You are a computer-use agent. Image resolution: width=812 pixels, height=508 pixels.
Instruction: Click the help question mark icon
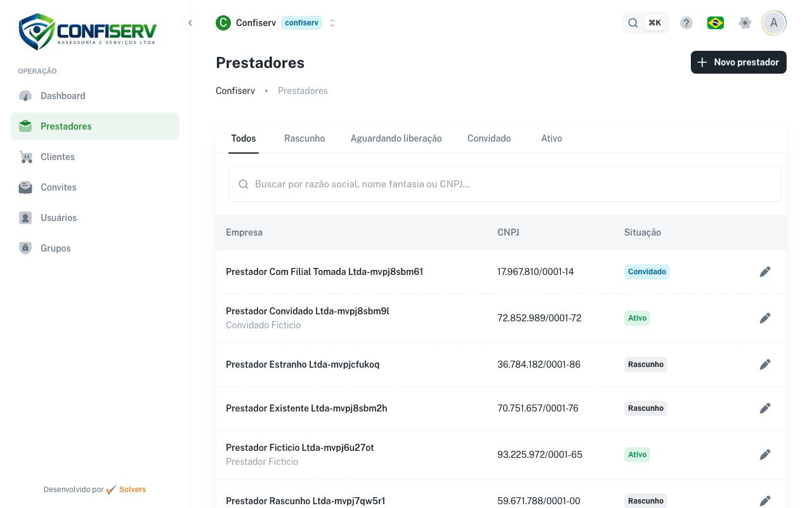tap(686, 23)
